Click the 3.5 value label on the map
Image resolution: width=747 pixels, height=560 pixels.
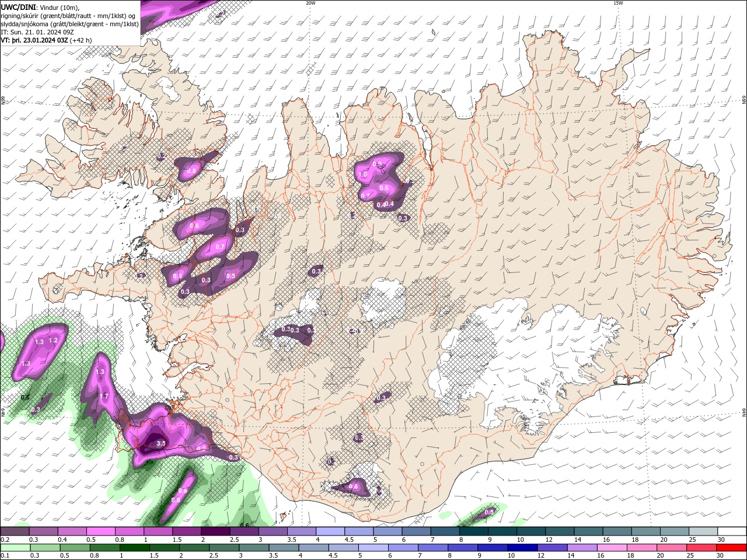click(x=162, y=443)
